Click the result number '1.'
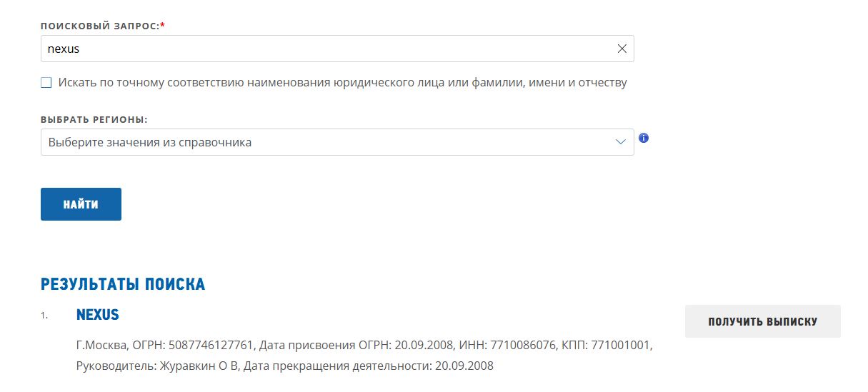 (44, 316)
